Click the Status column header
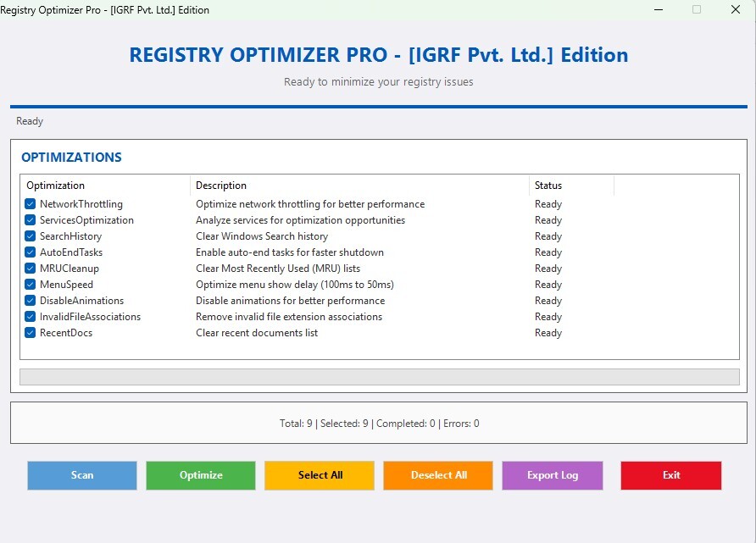756x543 pixels. (x=571, y=186)
